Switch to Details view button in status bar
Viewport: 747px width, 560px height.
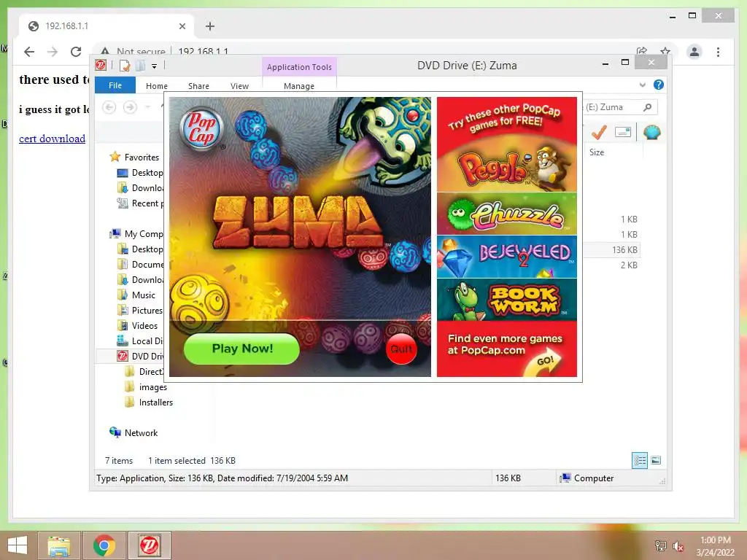[640, 460]
